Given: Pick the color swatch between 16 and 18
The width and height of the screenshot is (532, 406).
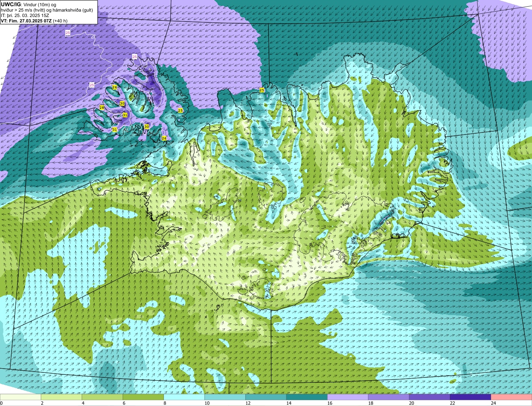Looking at the screenshot, I should pos(348,397).
